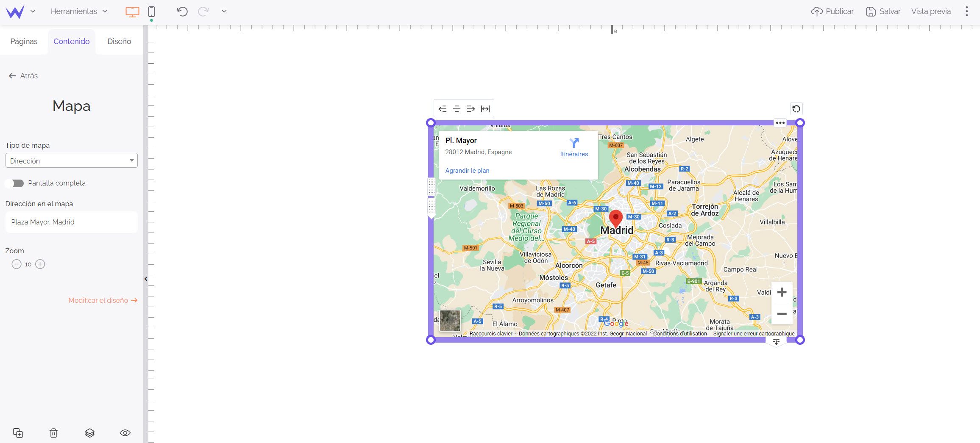
Task: Toggle element visibility eye icon
Action: click(125, 433)
